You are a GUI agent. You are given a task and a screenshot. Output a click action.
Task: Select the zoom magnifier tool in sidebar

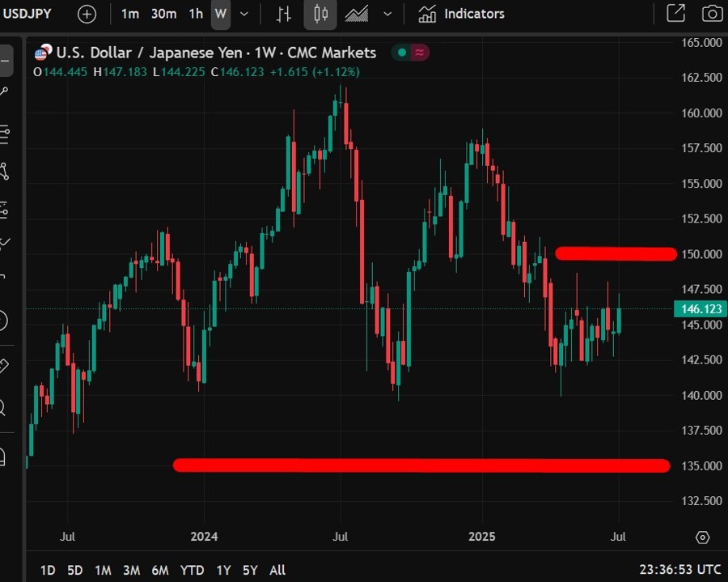2,408
